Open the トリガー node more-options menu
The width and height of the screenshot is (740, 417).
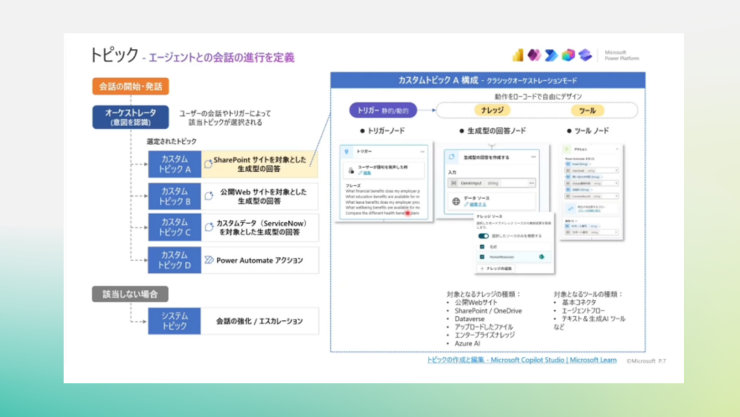(x=422, y=151)
